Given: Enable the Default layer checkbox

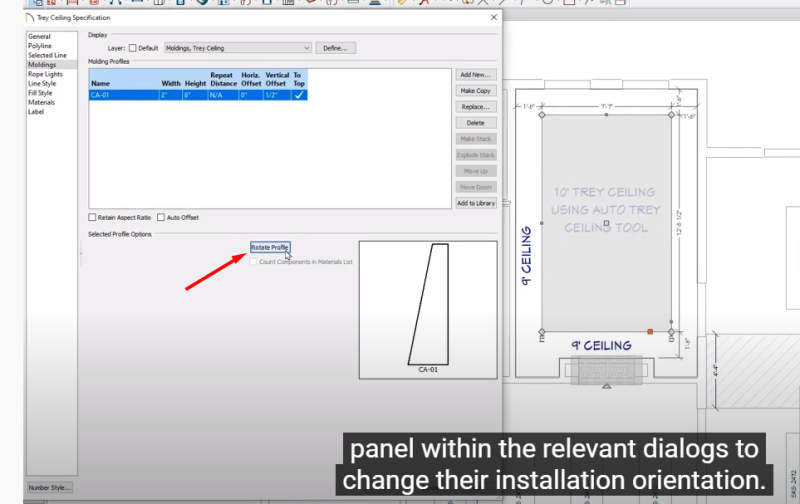Looking at the screenshot, I should coord(132,48).
